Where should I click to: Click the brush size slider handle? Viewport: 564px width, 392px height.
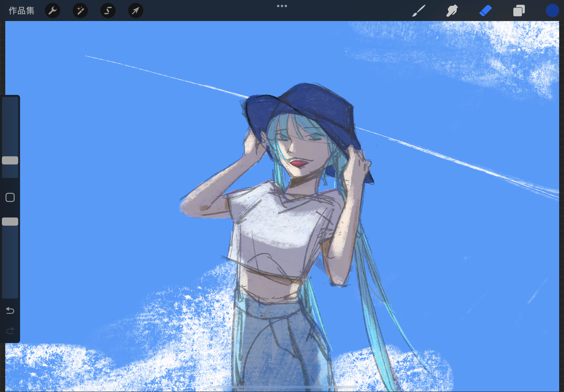10,160
